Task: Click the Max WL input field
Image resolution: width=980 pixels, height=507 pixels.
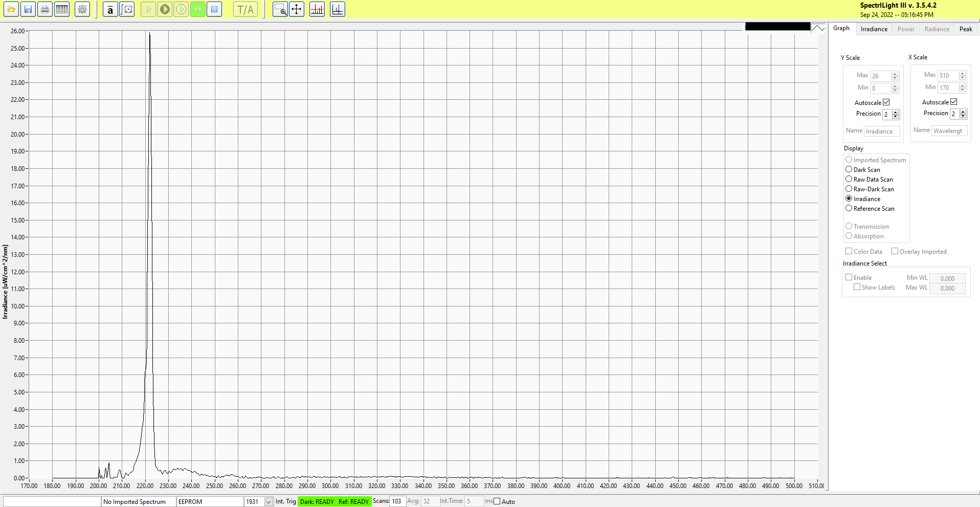Action: point(947,288)
